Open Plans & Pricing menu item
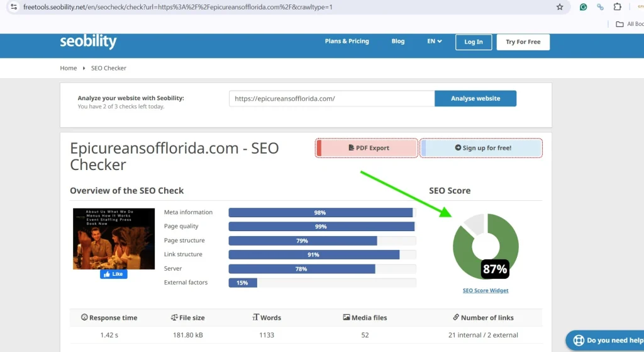The width and height of the screenshot is (644, 352). click(x=347, y=42)
